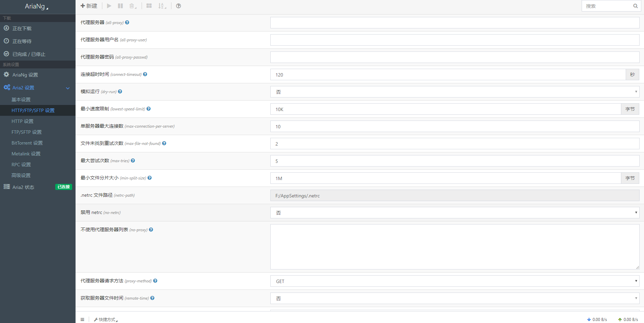This screenshot has height=323, width=644.
Task: Go to 正在下载 downloading list
Action: click(x=38, y=28)
